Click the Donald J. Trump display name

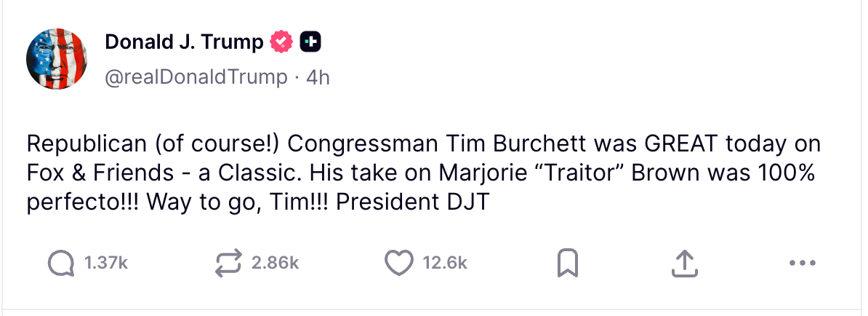[x=184, y=42]
